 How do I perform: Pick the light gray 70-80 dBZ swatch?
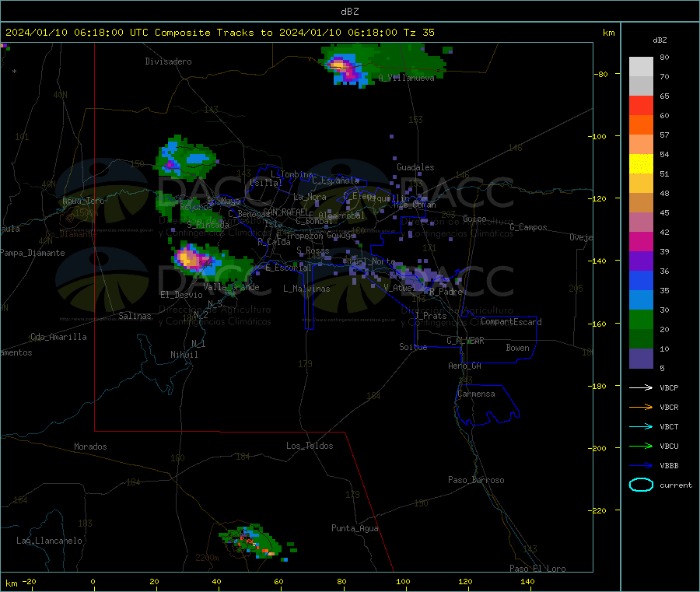point(641,67)
